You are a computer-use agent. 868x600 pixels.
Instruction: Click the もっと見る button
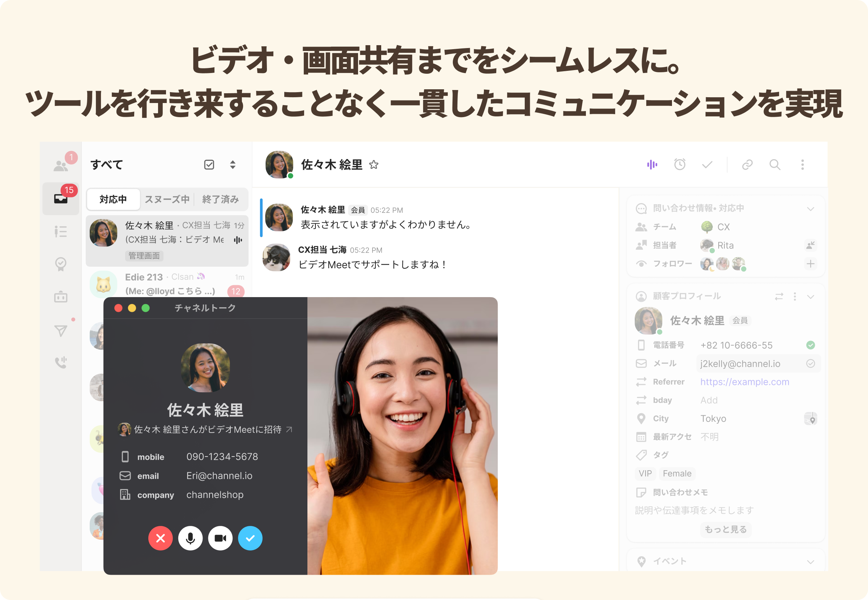coord(726,529)
